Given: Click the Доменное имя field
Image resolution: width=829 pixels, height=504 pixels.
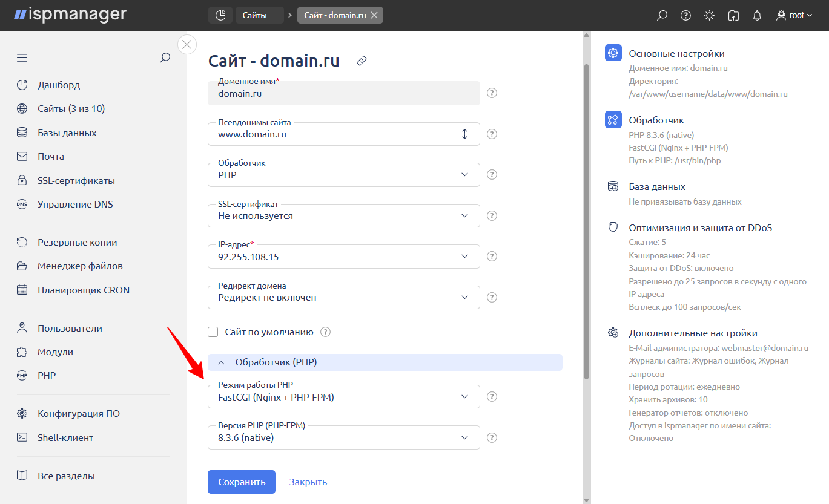Looking at the screenshot, I should 344,93.
